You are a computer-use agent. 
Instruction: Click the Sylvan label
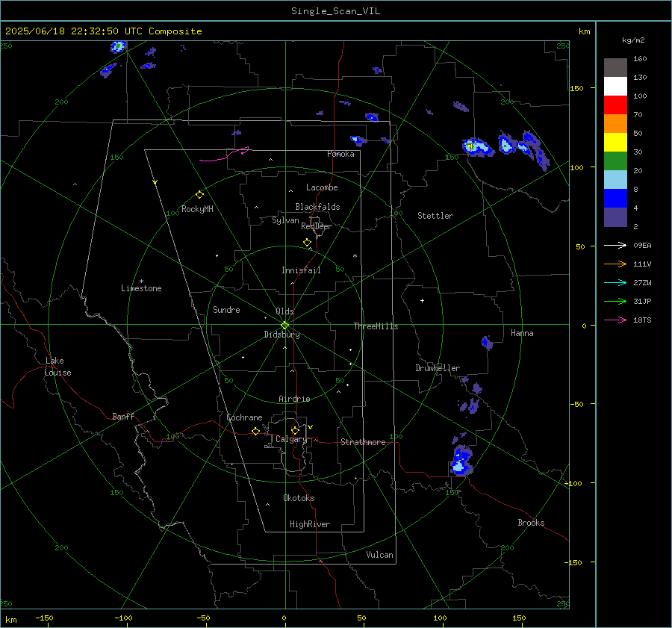coord(285,220)
